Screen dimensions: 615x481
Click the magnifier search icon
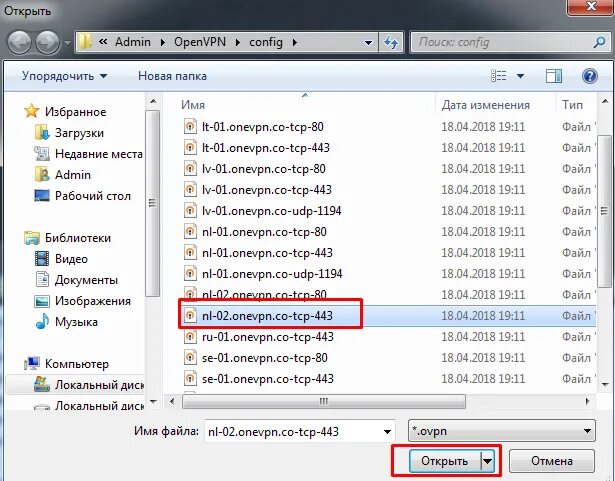(599, 42)
